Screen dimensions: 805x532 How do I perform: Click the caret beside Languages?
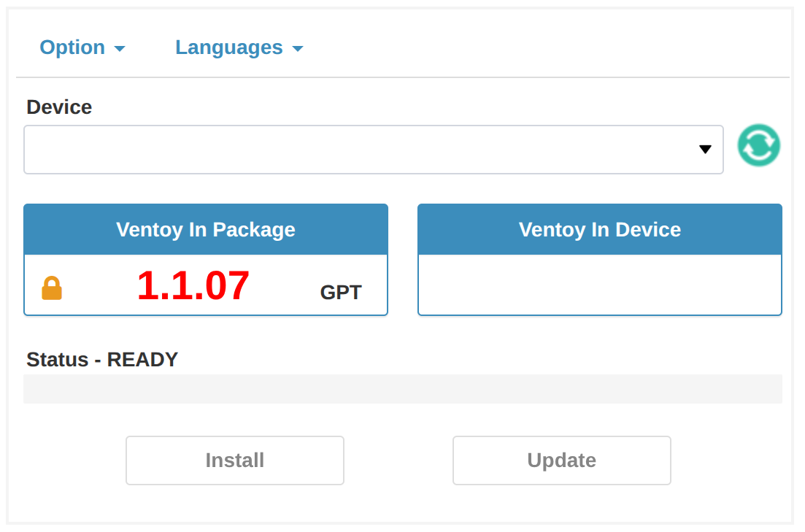coord(298,49)
